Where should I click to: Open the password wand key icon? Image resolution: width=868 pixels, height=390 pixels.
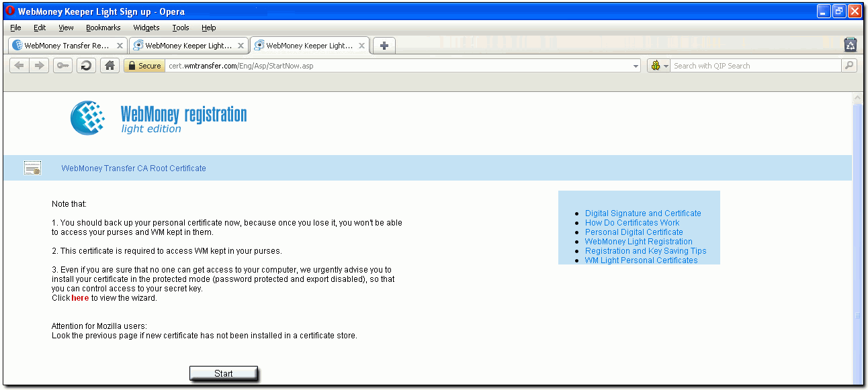[62, 66]
